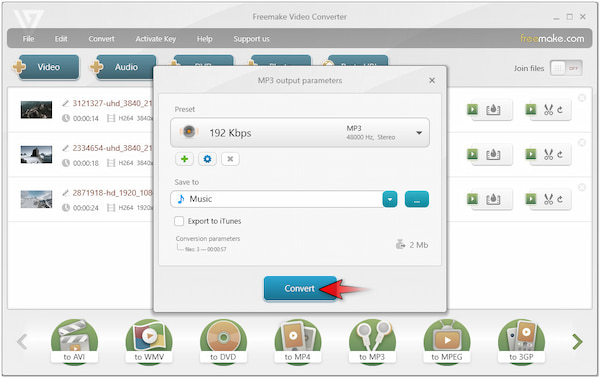Show next formats with right green arrow

[577, 342]
